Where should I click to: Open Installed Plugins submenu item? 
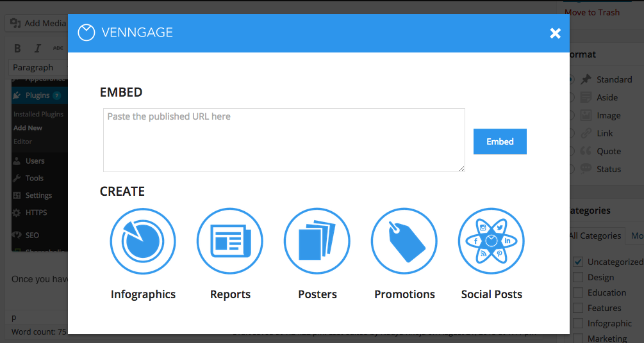pos(38,114)
